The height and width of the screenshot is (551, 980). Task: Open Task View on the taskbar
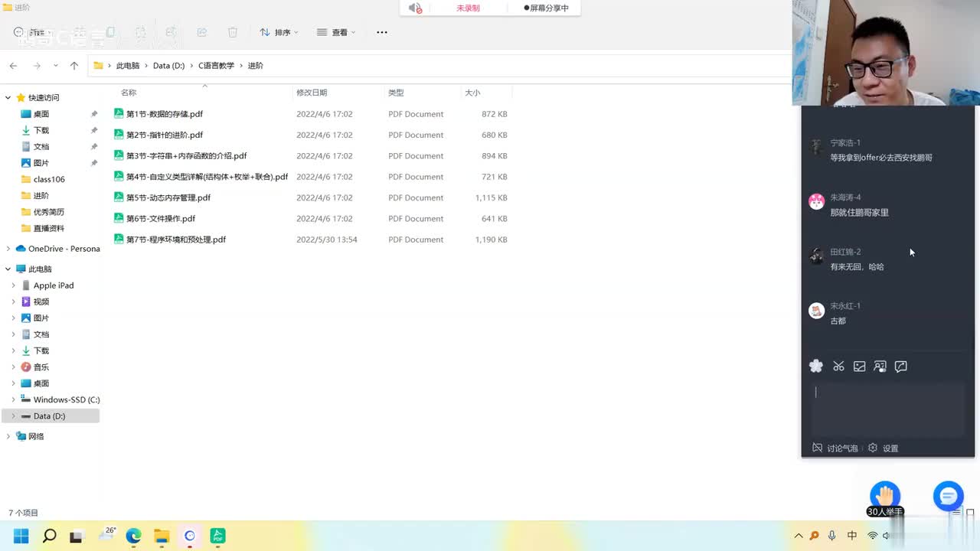(x=76, y=536)
